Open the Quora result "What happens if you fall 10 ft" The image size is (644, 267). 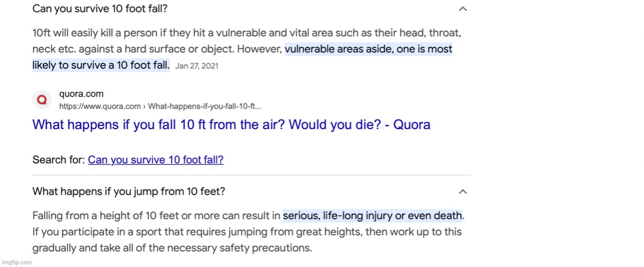(x=231, y=125)
